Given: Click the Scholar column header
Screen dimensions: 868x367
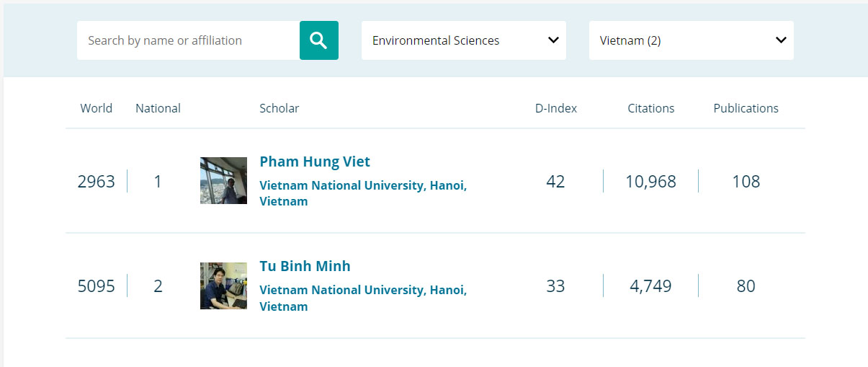Looking at the screenshot, I should (x=279, y=108).
